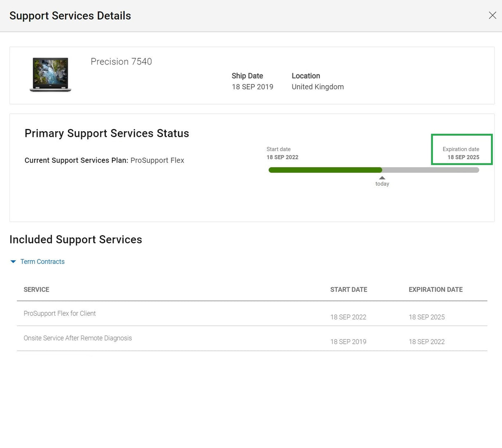Image resolution: width=502 pixels, height=448 pixels.
Task: Click the support period progress bar
Action: pyautogui.click(x=374, y=170)
